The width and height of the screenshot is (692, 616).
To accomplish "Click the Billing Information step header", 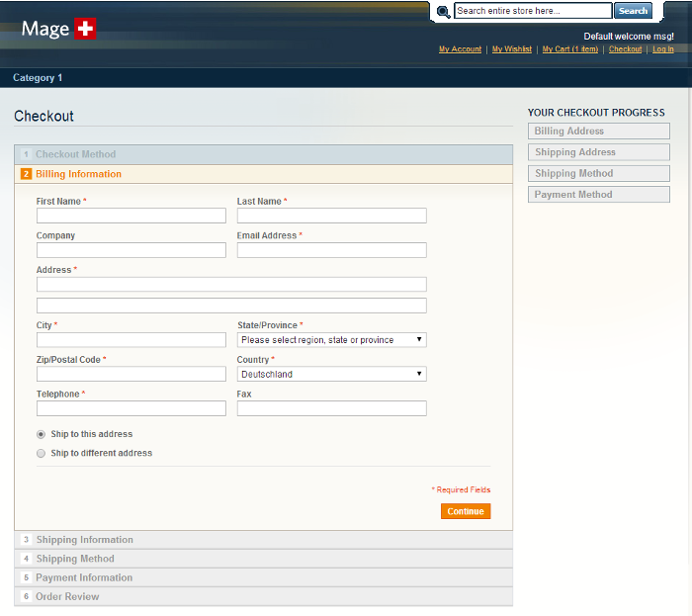I will pos(264,174).
